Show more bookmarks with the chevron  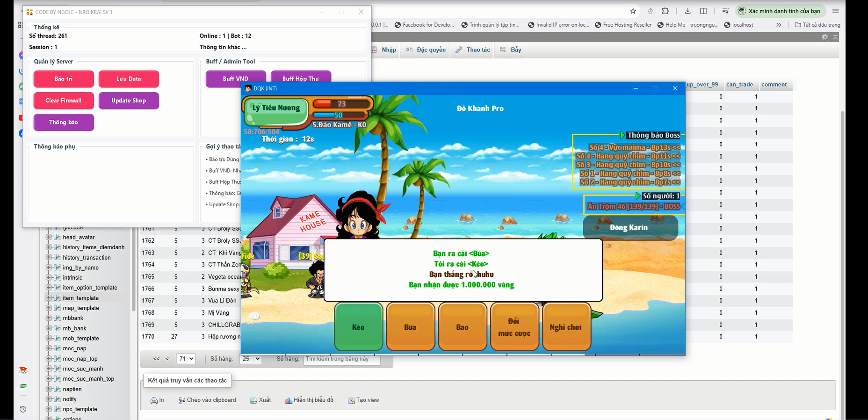(779, 25)
